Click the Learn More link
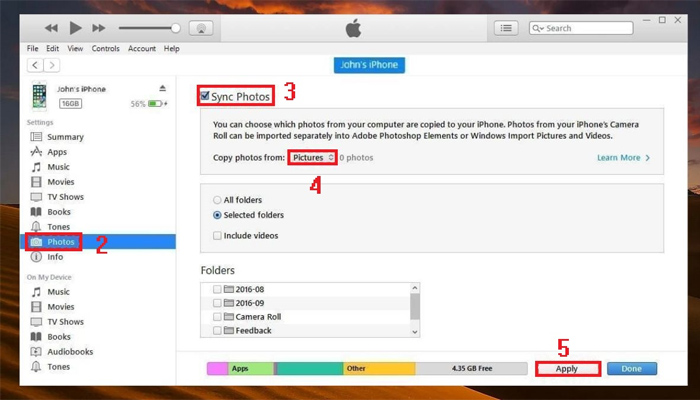Screen dimensions: 700x400 click(623, 158)
